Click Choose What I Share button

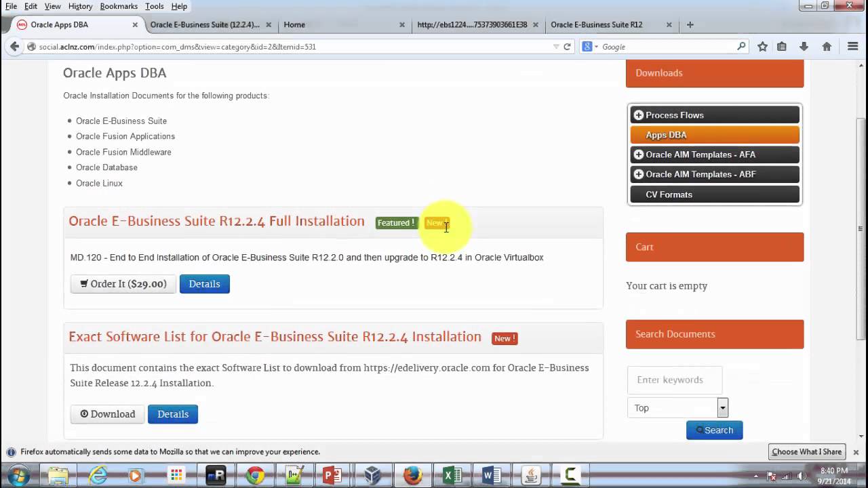pyautogui.click(x=806, y=452)
